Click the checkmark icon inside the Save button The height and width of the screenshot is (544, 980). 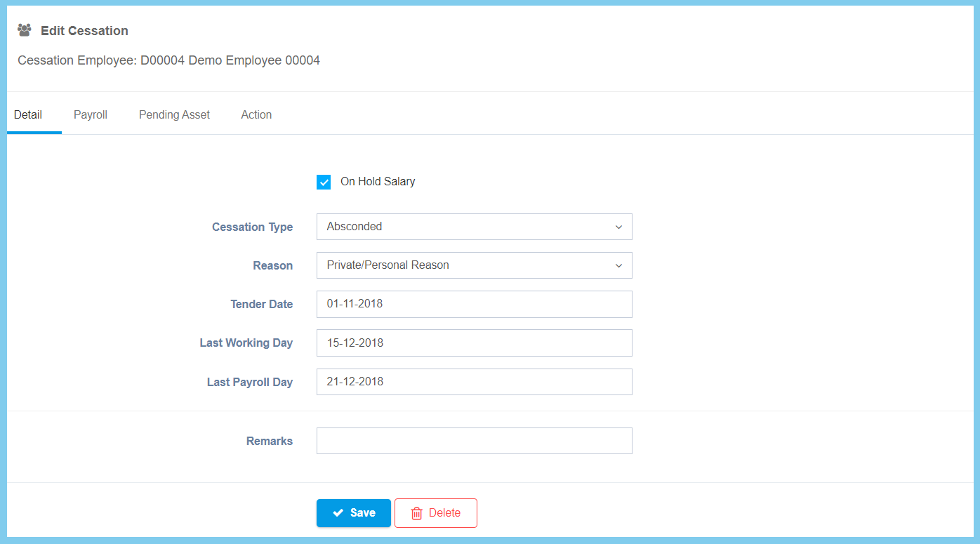(x=338, y=513)
